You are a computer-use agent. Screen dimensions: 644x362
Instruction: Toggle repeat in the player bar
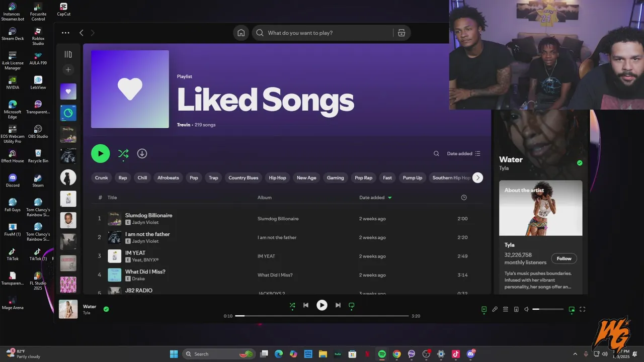pos(352,305)
